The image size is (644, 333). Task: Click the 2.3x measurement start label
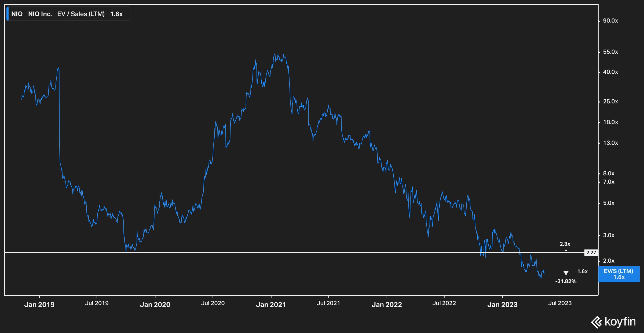pos(565,244)
